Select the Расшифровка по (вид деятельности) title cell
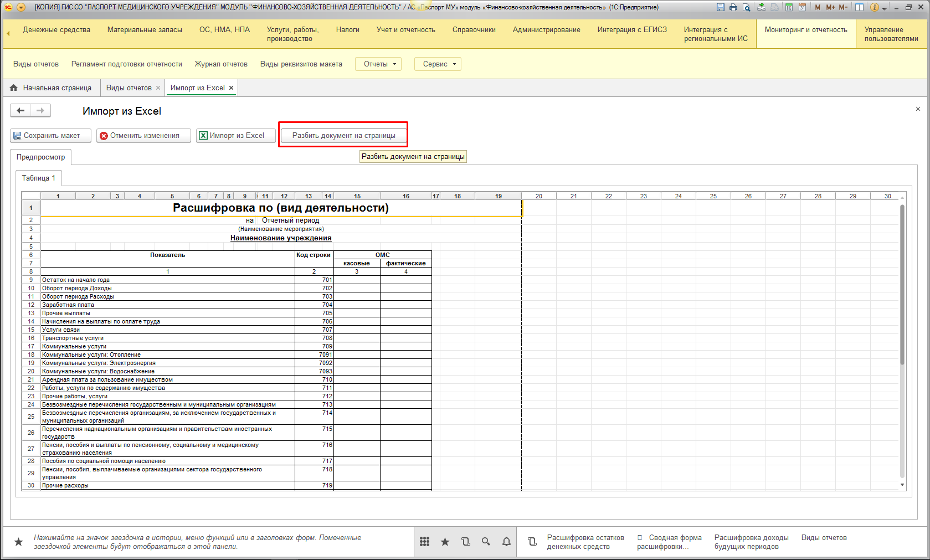 point(281,208)
